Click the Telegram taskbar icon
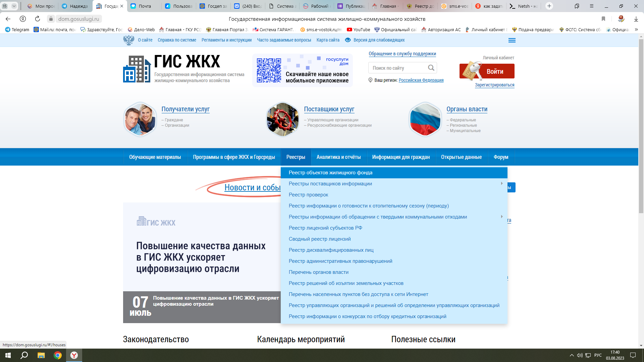This screenshot has height=362, width=644. pyautogui.click(x=17, y=29)
